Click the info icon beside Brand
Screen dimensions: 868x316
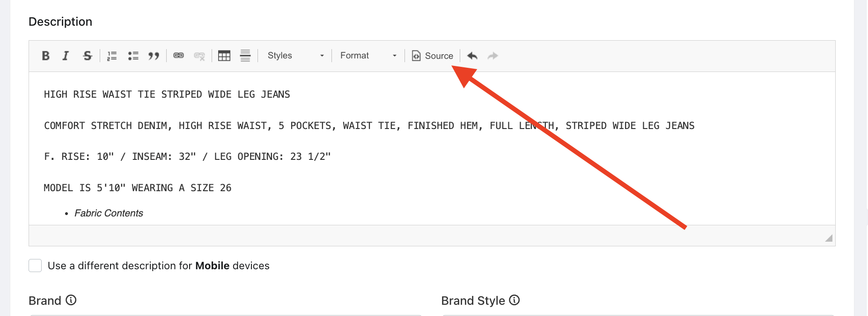[x=71, y=300]
